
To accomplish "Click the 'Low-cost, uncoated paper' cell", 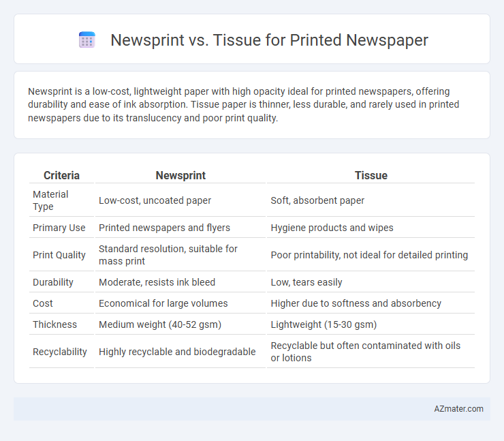I will [155, 200].
